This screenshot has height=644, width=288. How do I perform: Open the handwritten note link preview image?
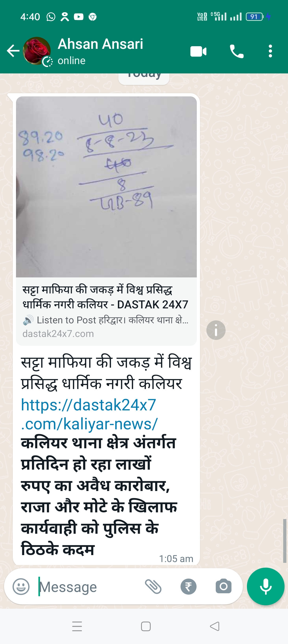point(106,187)
